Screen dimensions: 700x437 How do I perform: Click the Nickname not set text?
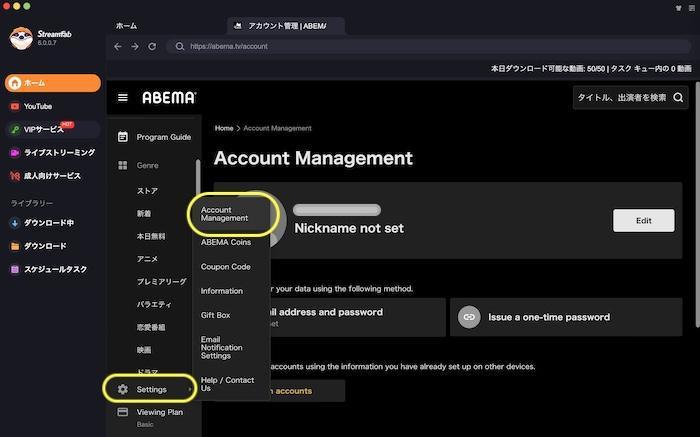(349, 228)
